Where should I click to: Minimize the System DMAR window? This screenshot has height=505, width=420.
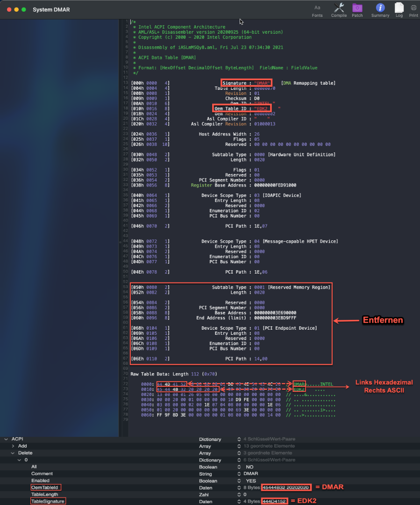coord(16,10)
